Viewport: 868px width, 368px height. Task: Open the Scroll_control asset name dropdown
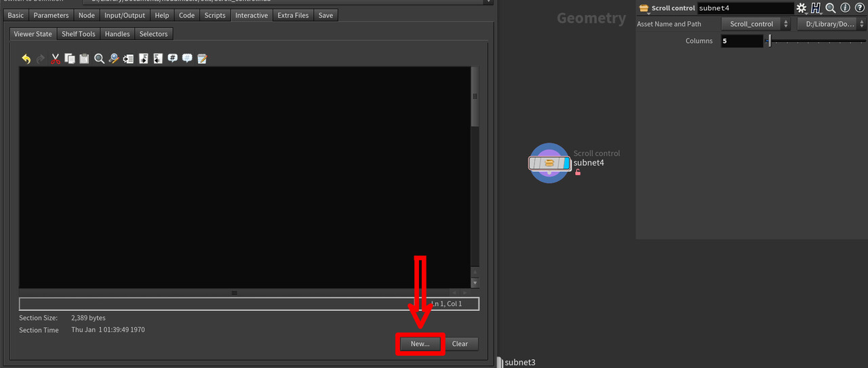tap(756, 24)
